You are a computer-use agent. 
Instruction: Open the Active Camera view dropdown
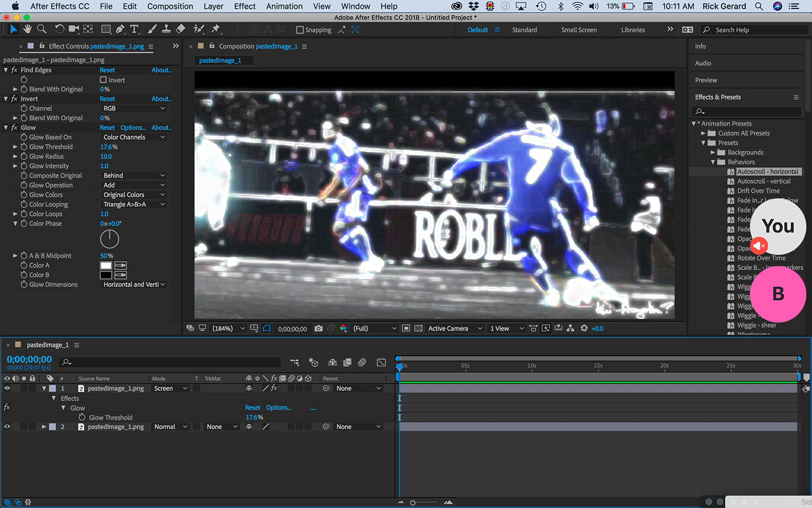pos(455,329)
